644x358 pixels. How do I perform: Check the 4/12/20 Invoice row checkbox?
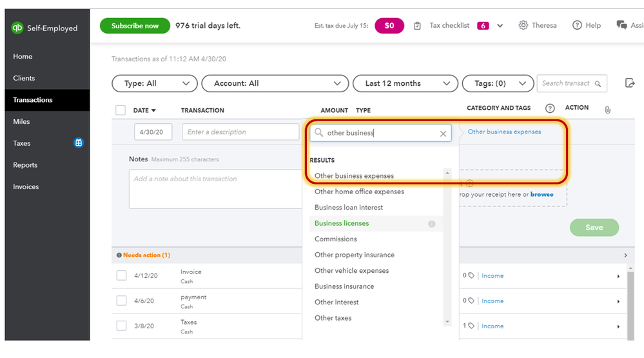[x=121, y=275]
